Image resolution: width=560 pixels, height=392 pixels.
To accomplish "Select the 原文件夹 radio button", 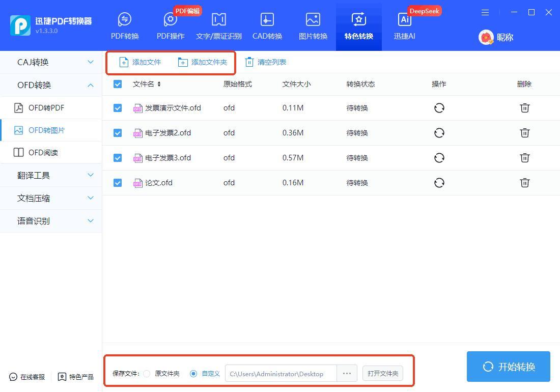I will 147,374.
